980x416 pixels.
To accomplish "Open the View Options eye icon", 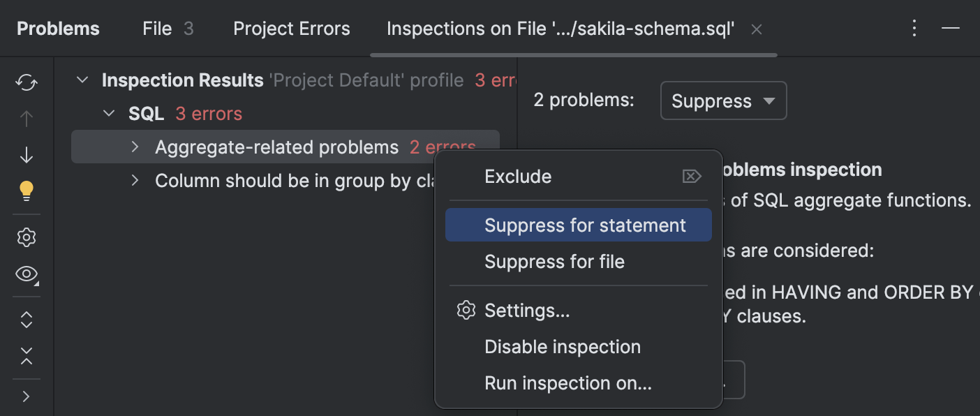I will click(x=26, y=274).
